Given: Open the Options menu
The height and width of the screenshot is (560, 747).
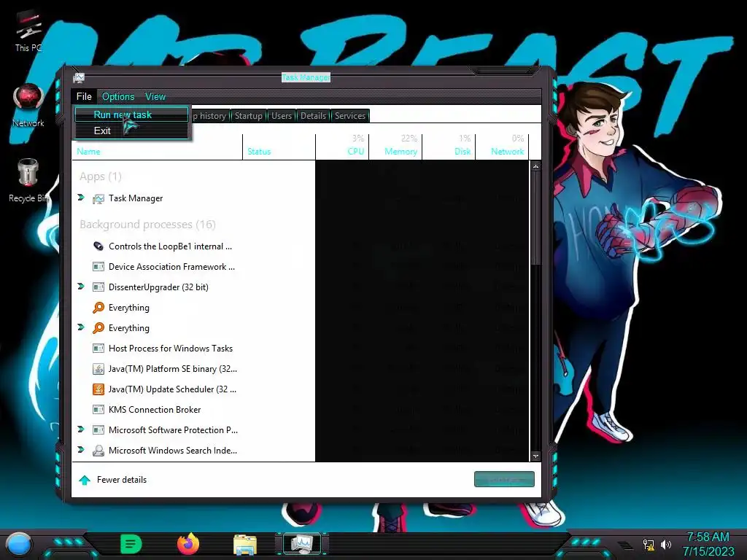Looking at the screenshot, I should [118, 97].
